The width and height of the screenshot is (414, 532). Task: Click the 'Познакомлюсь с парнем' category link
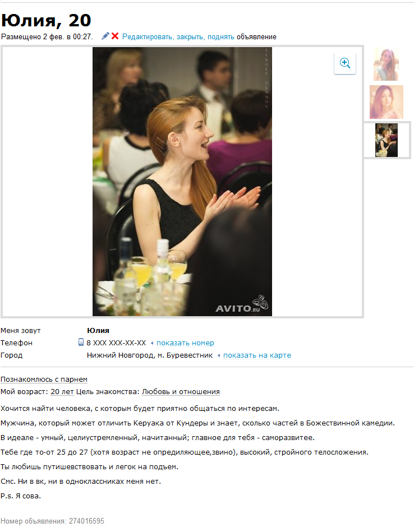click(44, 380)
